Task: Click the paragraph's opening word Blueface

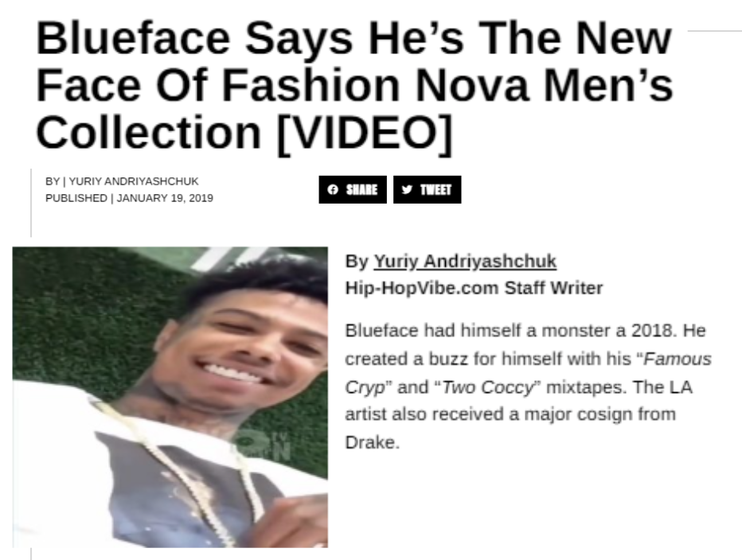Action: tap(381, 331)
